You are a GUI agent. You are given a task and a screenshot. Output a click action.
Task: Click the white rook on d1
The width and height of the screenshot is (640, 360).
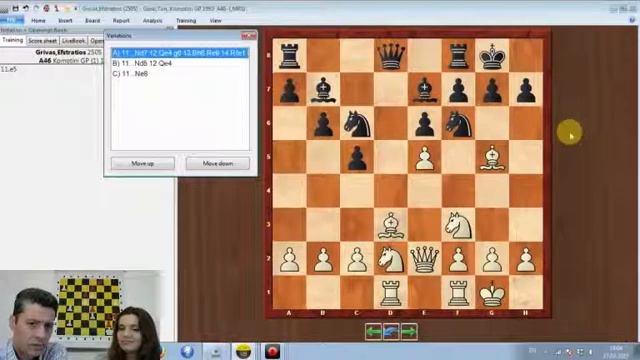coord(391,293)
